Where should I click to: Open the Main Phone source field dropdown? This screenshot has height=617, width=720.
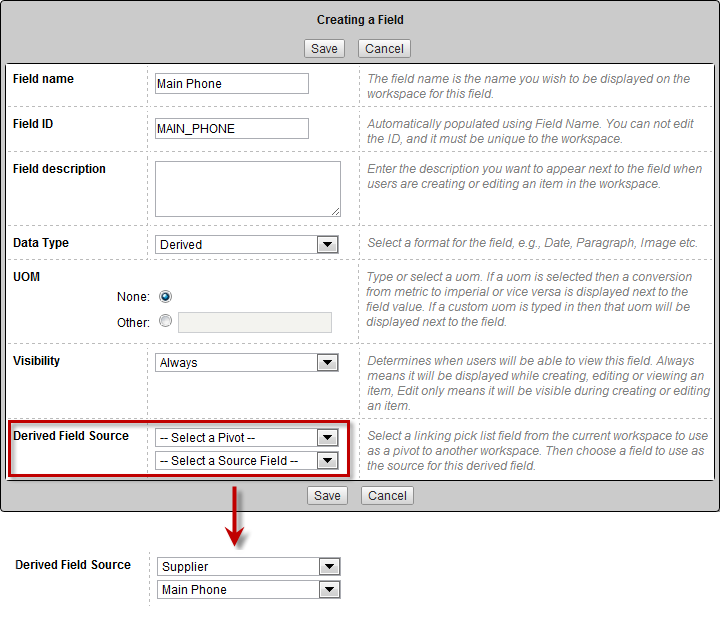tap(248, 589)
